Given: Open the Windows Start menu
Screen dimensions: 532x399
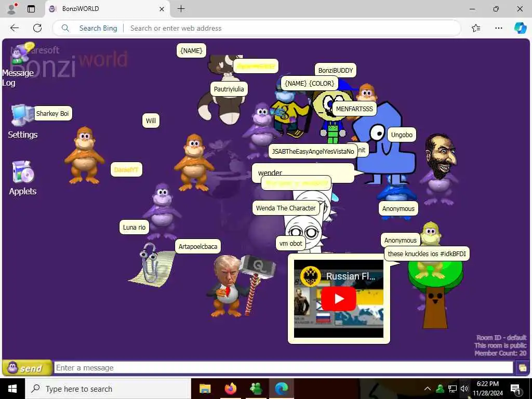Looking at the screenshot, I should tap(12, 389).
